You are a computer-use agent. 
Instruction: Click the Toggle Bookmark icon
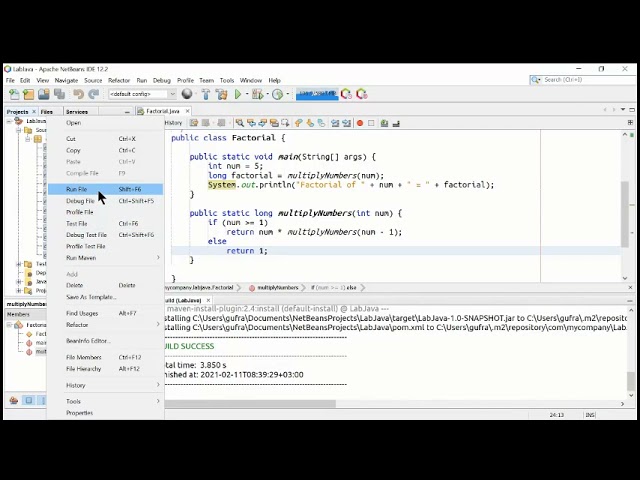pyautogui.click(x=322, y=123)
